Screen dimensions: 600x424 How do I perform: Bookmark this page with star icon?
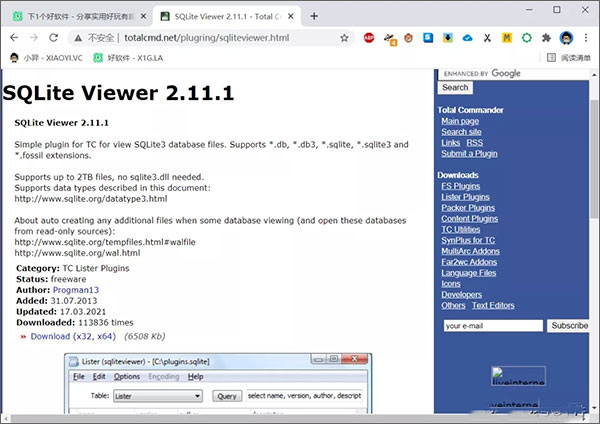click(344, 37)
